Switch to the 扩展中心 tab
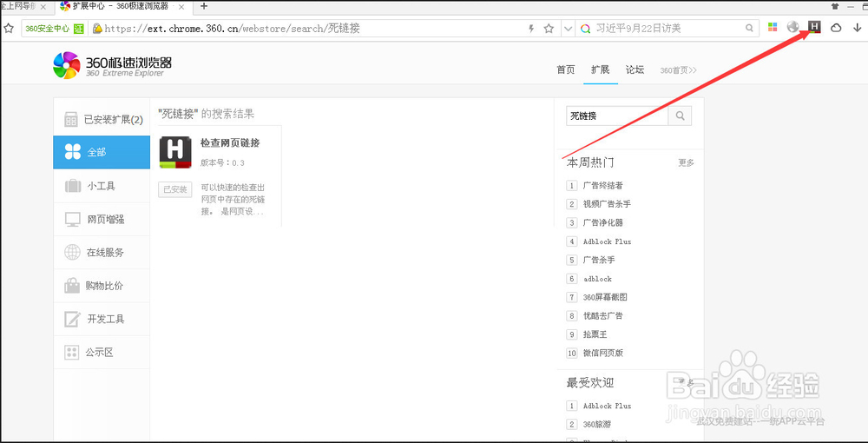 [122, 7]
